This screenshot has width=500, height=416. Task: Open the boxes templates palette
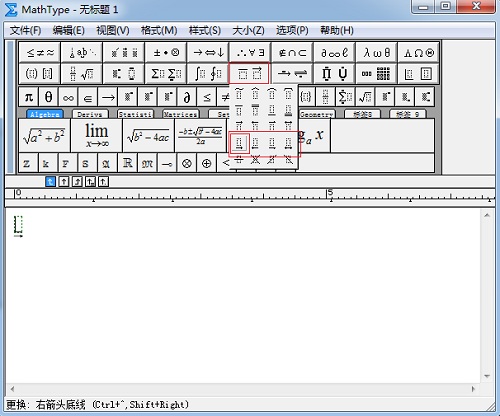coord(418,73)
